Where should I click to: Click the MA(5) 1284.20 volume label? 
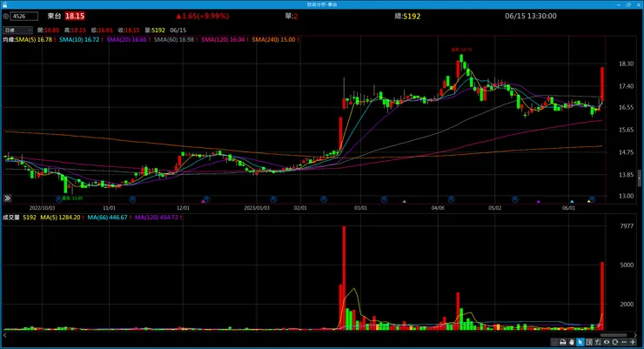click(60, 218)
